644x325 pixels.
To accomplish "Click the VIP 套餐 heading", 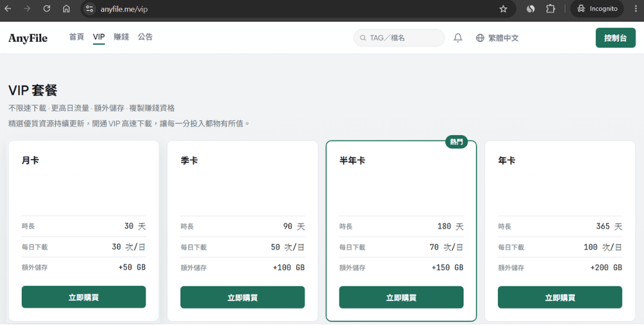I will click(x=33, y=91).
